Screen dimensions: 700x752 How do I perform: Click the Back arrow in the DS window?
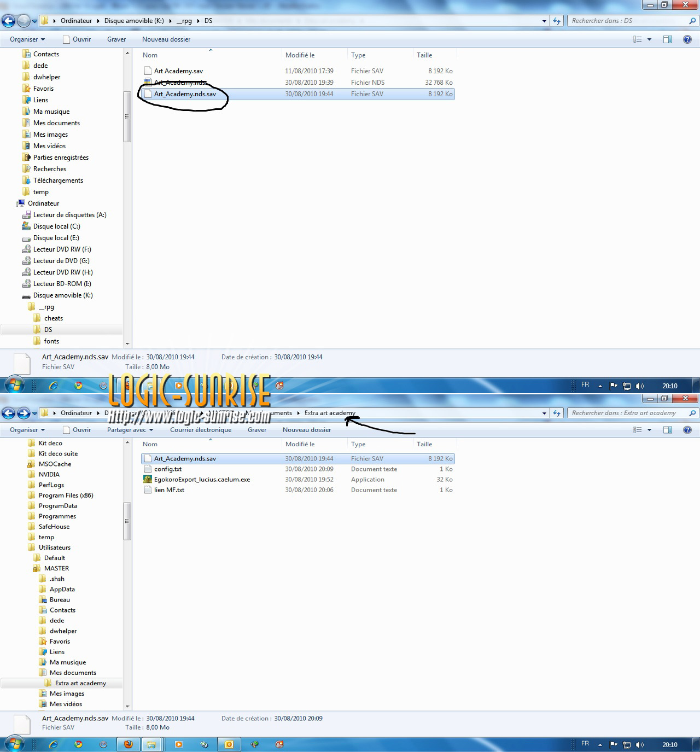pyautogui.click(x=8, y=21)
